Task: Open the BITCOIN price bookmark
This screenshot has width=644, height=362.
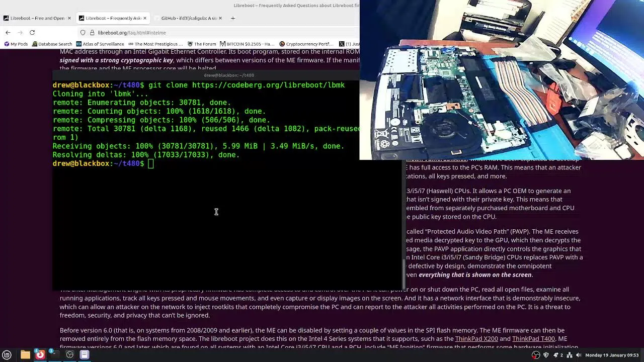Action: point(248,44)
